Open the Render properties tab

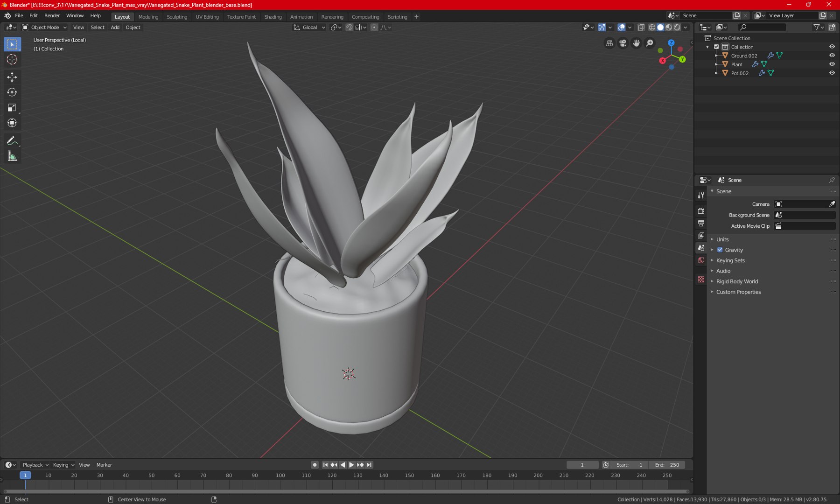tap(701, 211)
